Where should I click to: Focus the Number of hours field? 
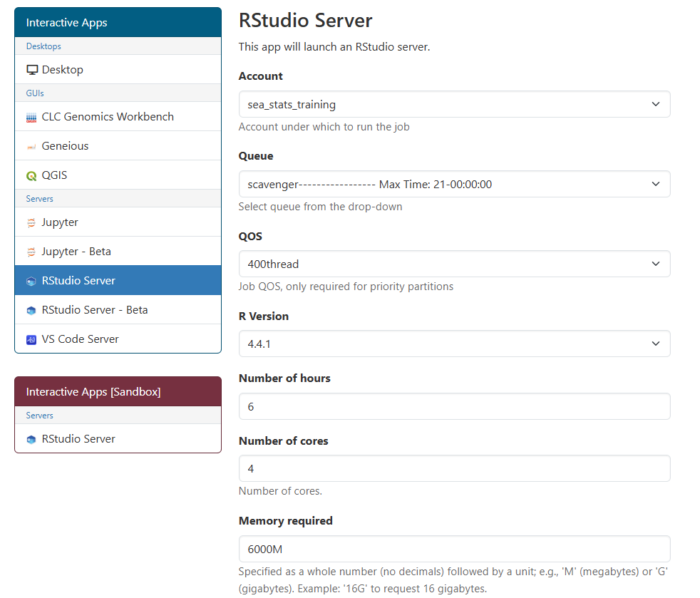coord(455,406)
